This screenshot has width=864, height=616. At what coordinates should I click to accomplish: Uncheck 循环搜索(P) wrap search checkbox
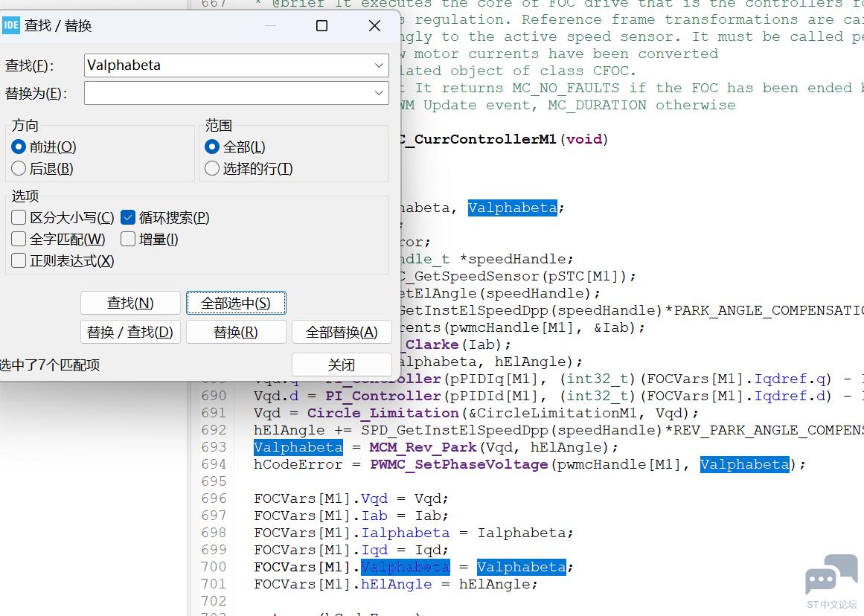coord(128,218)
